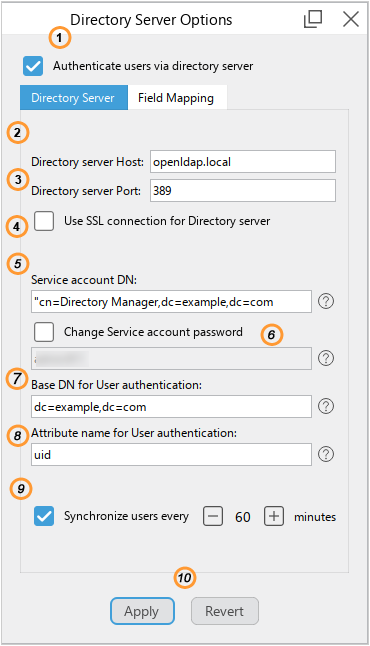Screen dimensions: 370x646
Task: Close the Directory Server Options dialog
Action: pos(351,19)
